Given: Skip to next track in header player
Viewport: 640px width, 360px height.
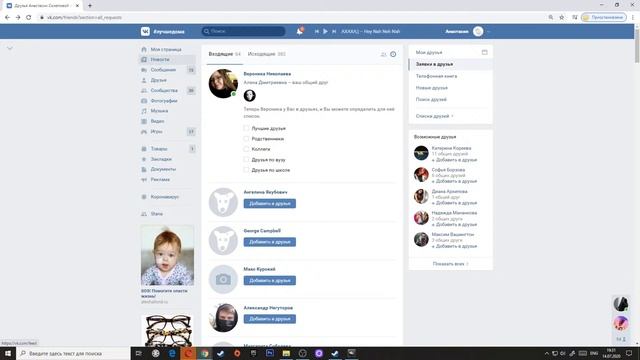Looking at the screenshot, I should click(x=334, y=31).
